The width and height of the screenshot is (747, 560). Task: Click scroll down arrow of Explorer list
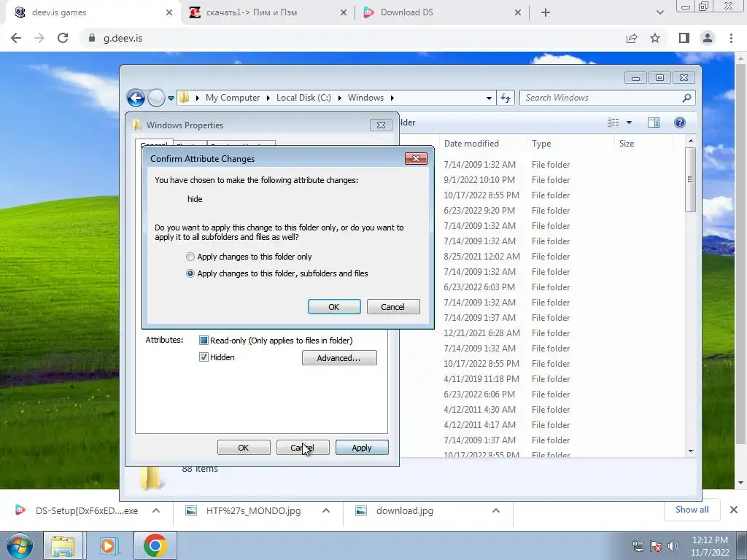click(691, 451)
